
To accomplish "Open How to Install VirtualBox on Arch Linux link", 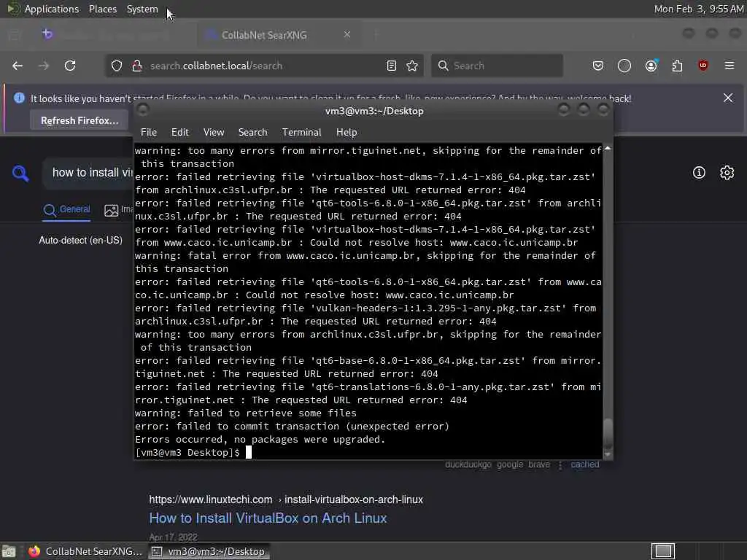I will [x=268, y=518].
